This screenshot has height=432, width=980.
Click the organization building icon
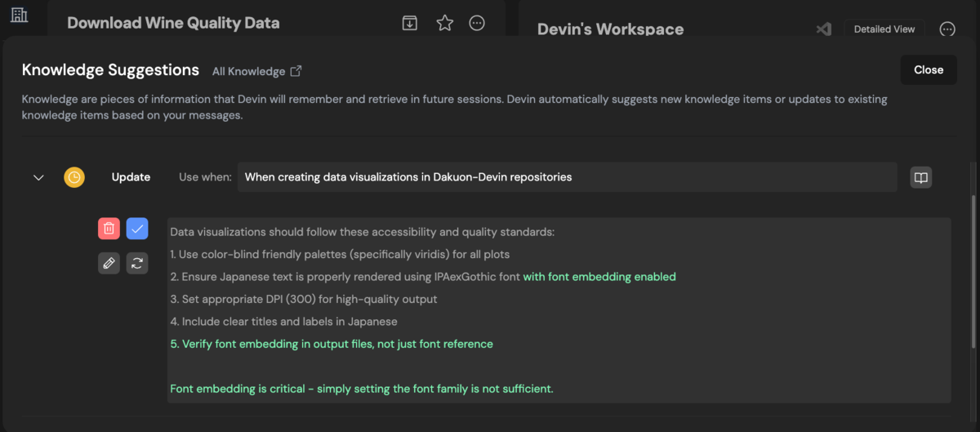19,15
